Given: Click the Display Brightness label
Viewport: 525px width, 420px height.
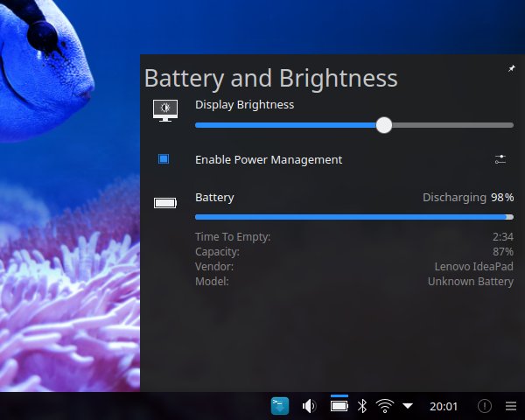Looking at the screenshot, I should coord(244,105).
